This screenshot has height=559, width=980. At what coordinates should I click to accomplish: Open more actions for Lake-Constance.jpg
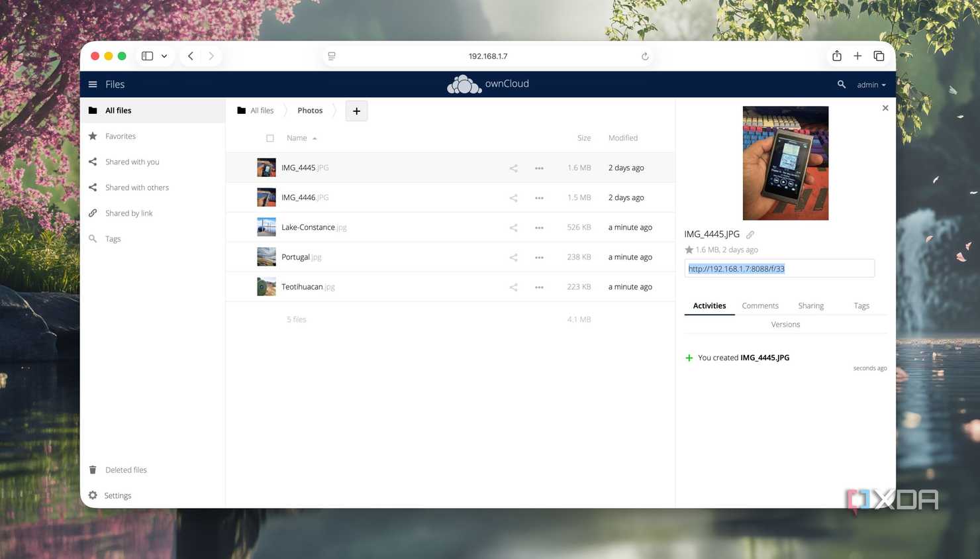(x=539, y=228)
